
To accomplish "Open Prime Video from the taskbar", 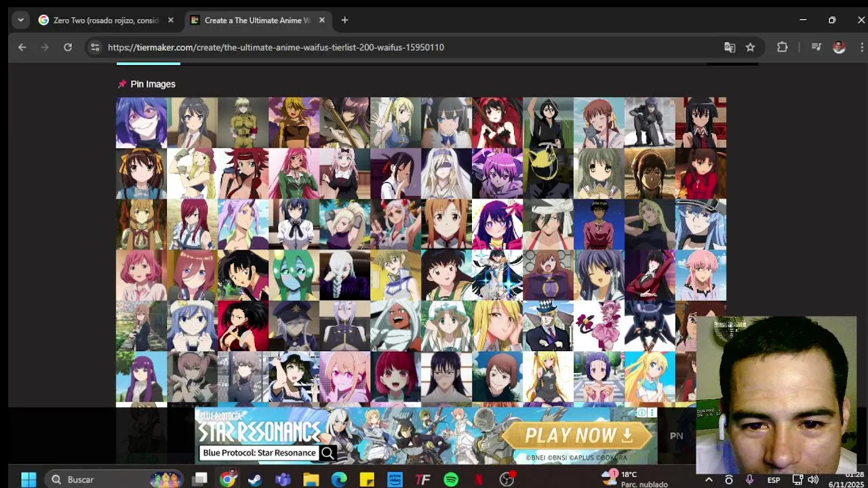I will coord(395,480).
